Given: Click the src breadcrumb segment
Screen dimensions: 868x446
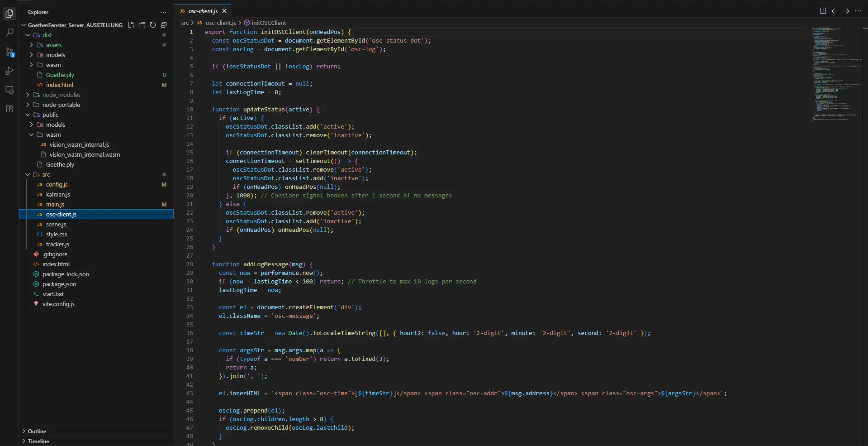Looking at the screenshot, I should 185,23.
